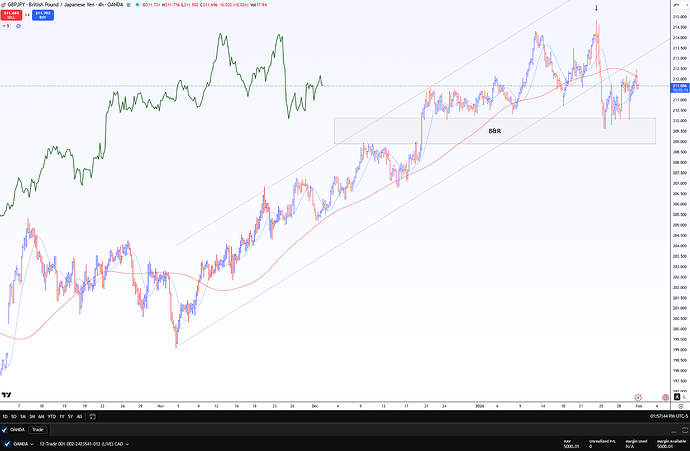Open the 12-Trade account selector dropdown
Viewport: 690px width, 451px height.
(x=84, y=444)
